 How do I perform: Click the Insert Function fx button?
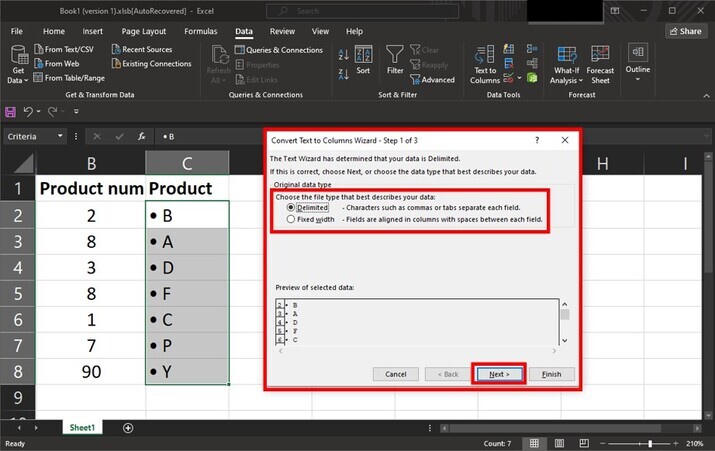142,136
